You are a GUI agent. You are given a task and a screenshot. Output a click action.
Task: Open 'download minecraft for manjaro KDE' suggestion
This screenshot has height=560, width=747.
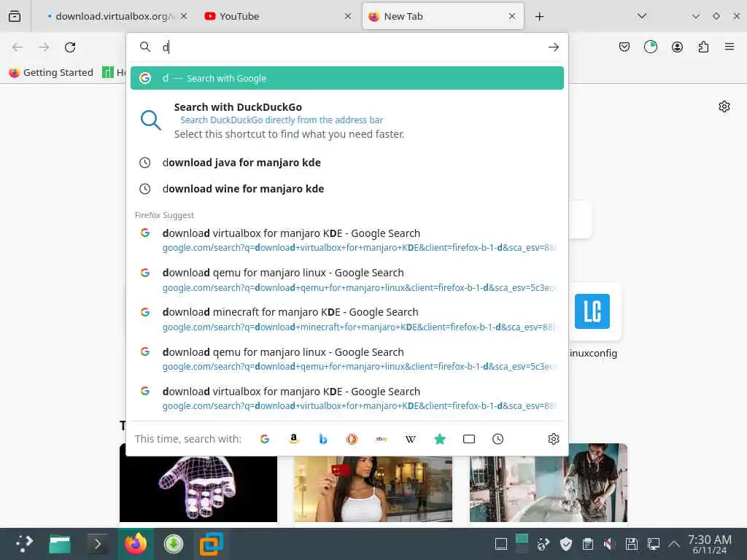click(347, 319)
